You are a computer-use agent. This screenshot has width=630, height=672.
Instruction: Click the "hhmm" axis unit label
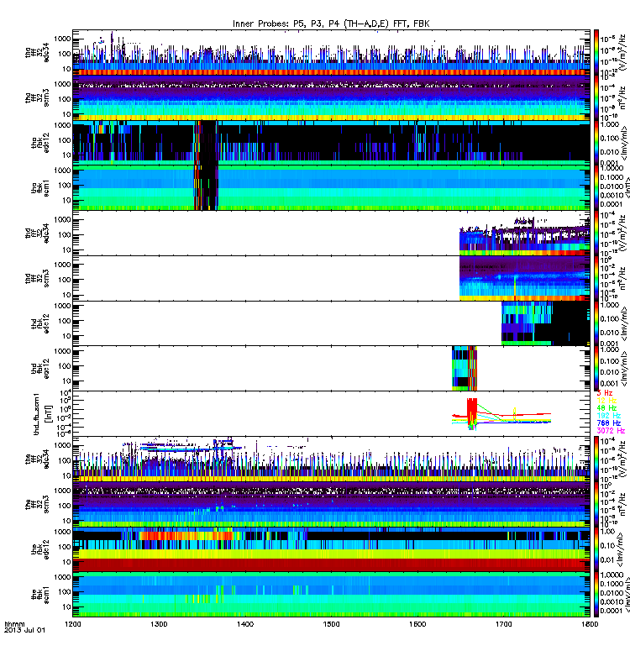point(14,624)
